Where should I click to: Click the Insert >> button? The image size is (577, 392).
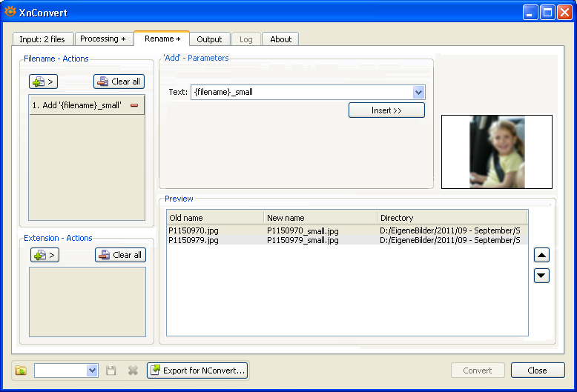tap(386, 110)
